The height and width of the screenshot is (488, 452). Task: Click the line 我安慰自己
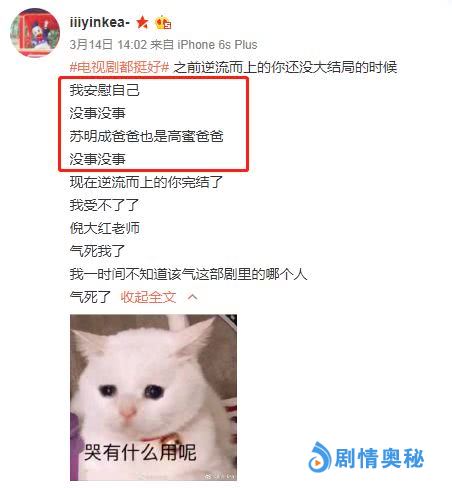coord(104,90)
